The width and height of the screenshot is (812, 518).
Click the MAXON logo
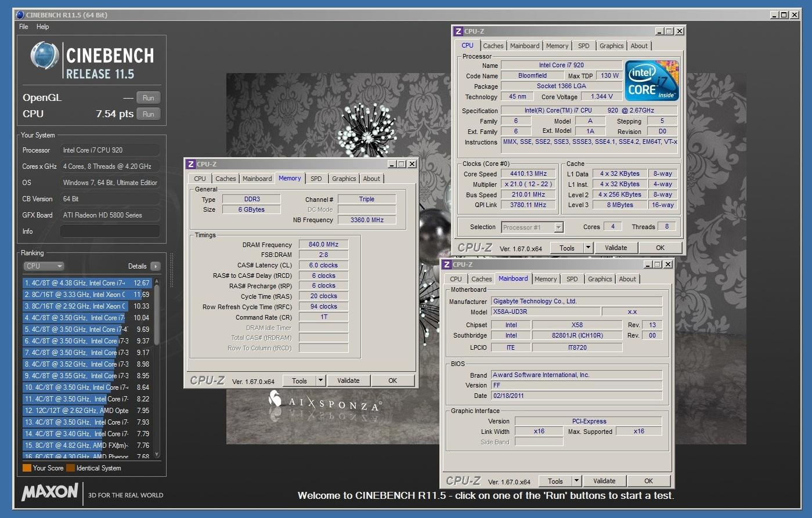pos(50,492)
